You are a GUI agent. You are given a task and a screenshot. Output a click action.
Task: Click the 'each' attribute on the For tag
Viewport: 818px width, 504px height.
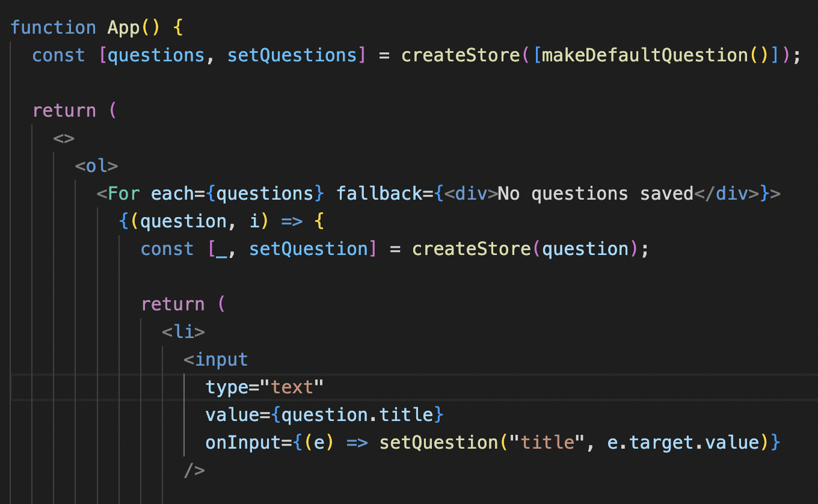(x=173, y=194)
